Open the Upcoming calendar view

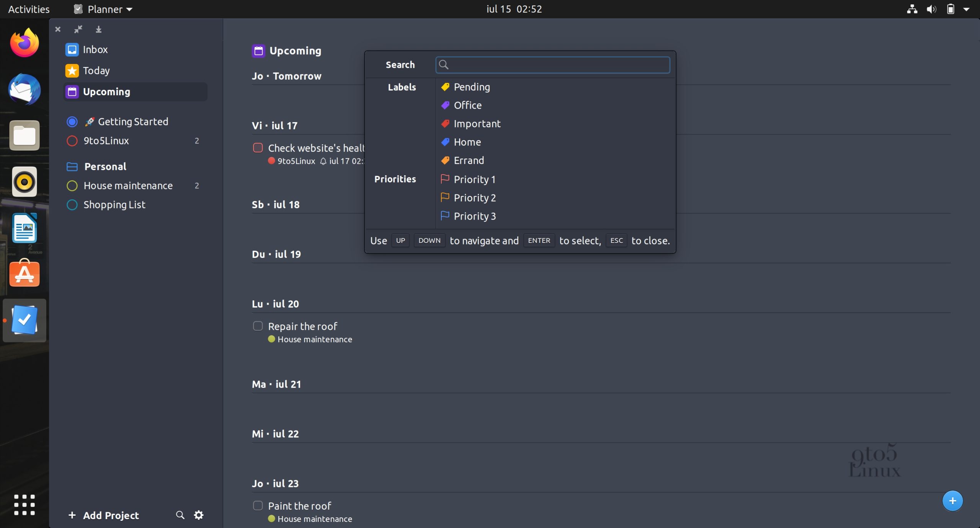pos(106,91)
